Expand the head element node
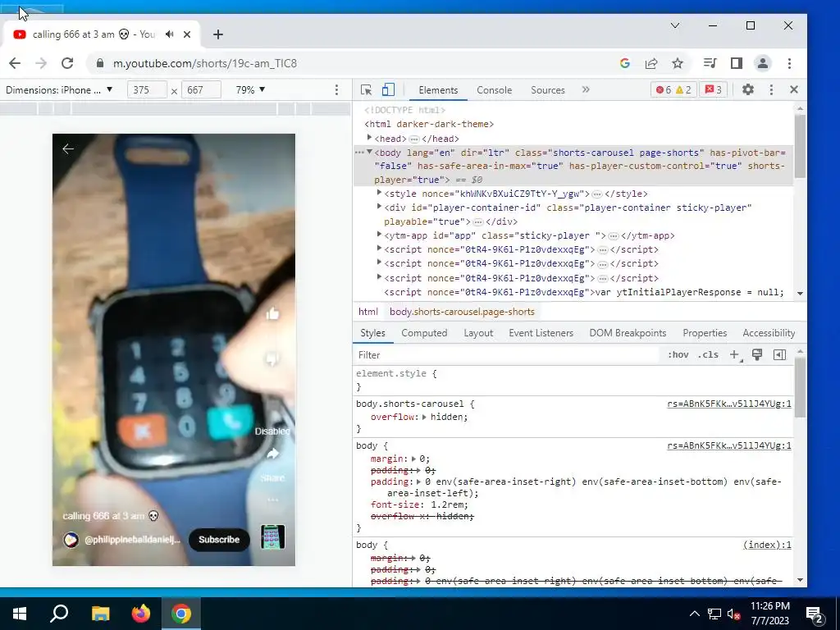Image resolution: width=840 pixels, height=630 pixels. pos(369,138)
